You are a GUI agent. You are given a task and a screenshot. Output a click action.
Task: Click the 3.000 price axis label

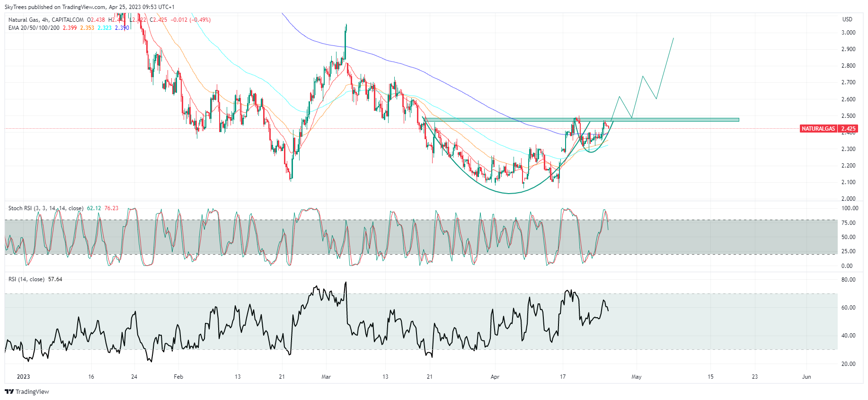point(848,33)
